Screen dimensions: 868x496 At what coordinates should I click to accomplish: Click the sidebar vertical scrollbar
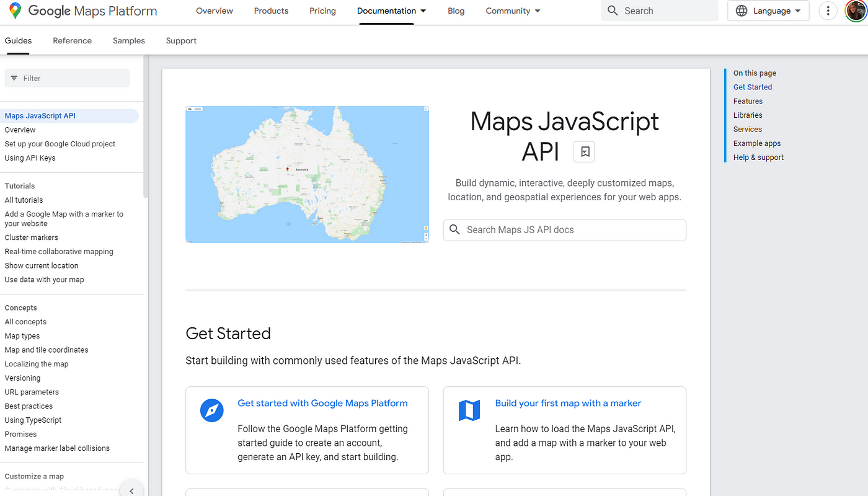coord(146,126)
